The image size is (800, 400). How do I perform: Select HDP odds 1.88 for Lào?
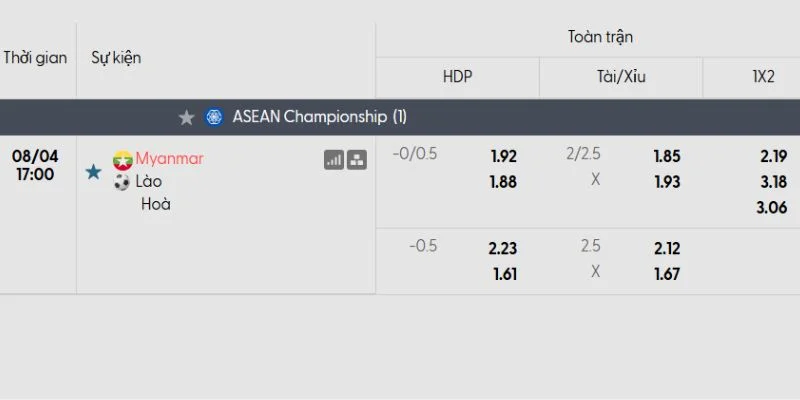[x=503, y=182]
